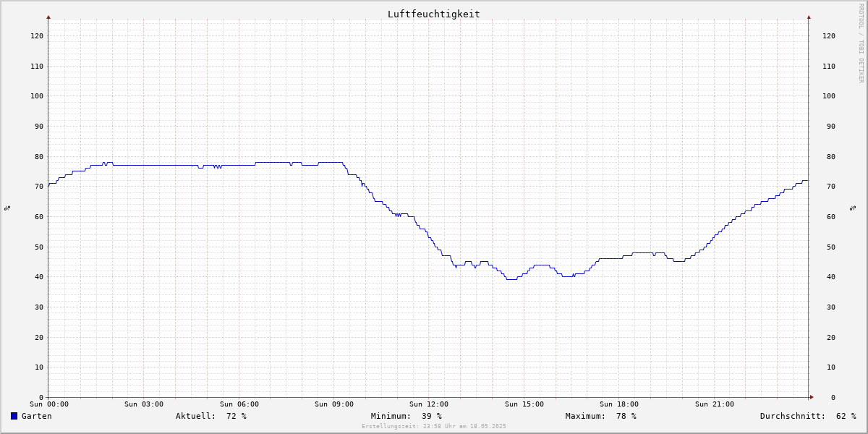Image resolution: width=868 pixels, height=434 pixels.
Task: Click the 10 label on the left axis
Action: click(39, 367)
